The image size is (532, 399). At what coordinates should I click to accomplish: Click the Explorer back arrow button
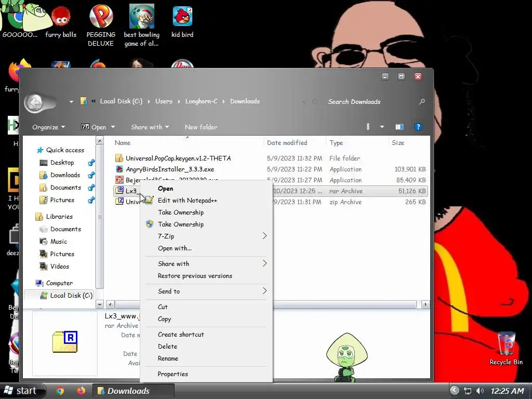[35, 102]
